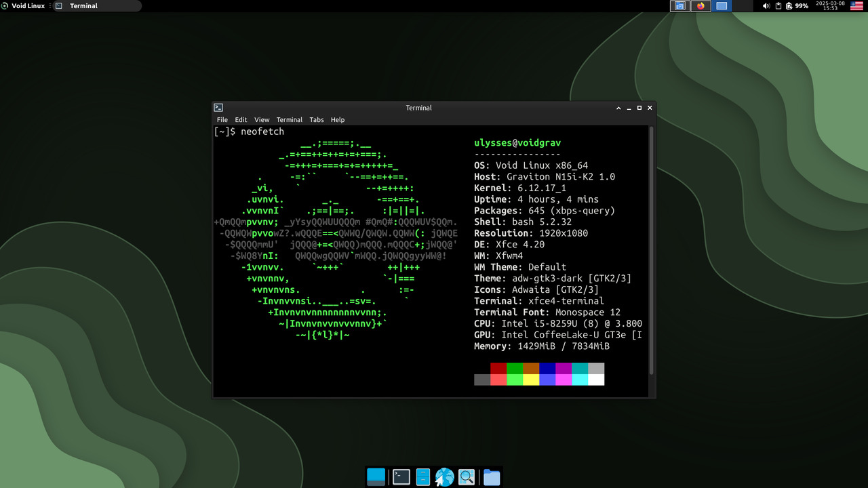Launch the web browser globe icon in dock
The image size is (868, 488).
[x=445, y=477]
